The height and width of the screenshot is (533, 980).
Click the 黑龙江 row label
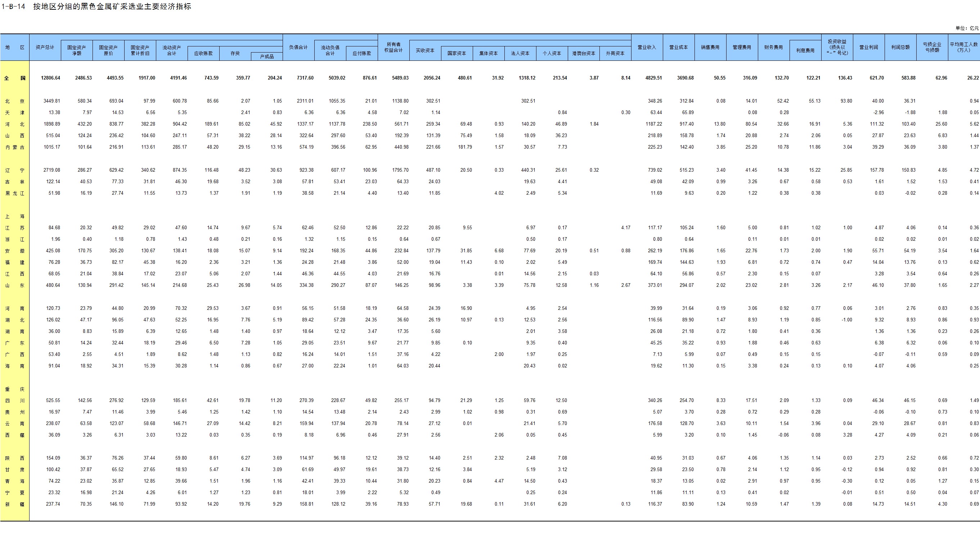tap(14, 193)
